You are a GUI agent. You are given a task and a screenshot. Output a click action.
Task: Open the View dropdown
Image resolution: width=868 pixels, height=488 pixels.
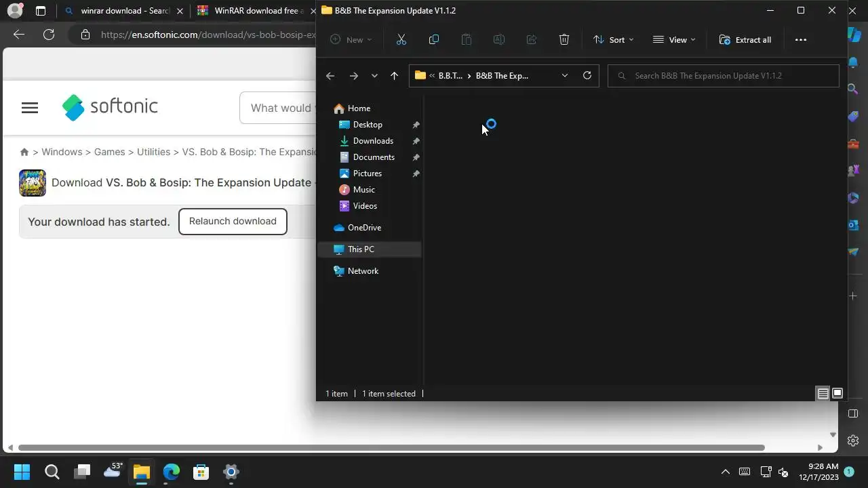coord(674,40)
